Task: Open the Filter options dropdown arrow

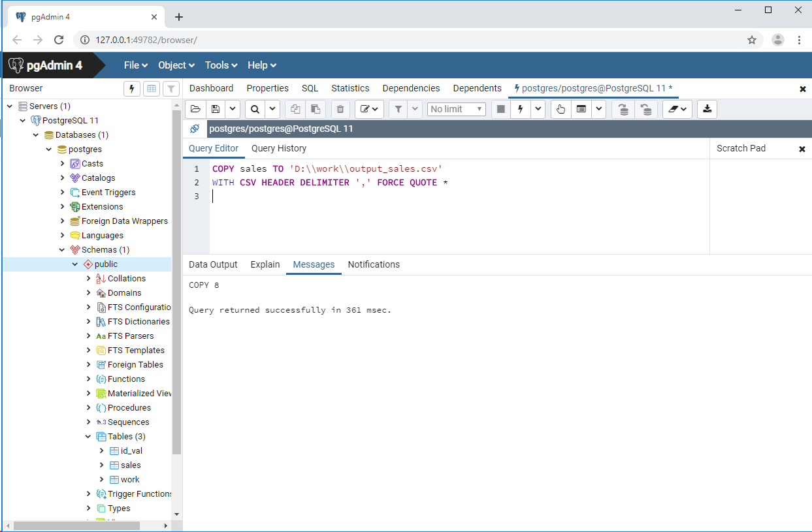Action: click(x=415, y=109)
